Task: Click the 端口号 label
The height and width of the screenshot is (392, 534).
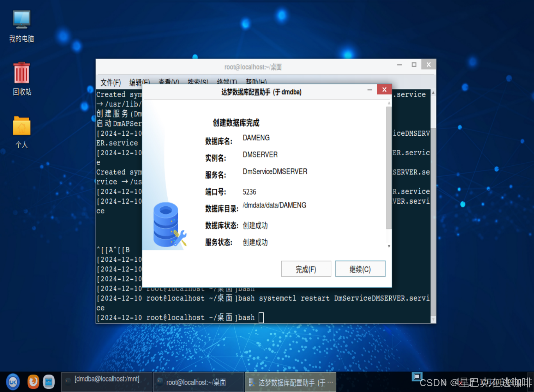Action: tap(216, 192)
